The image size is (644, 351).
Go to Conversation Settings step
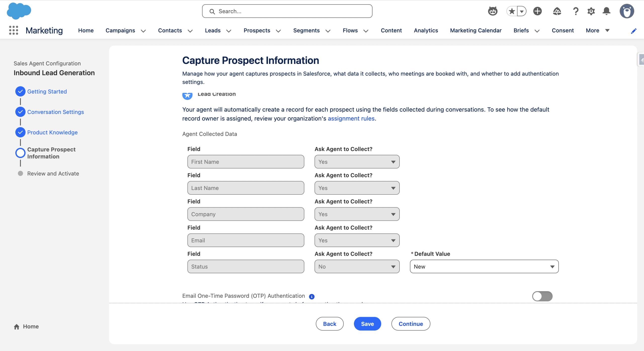(x=55, y=112)
